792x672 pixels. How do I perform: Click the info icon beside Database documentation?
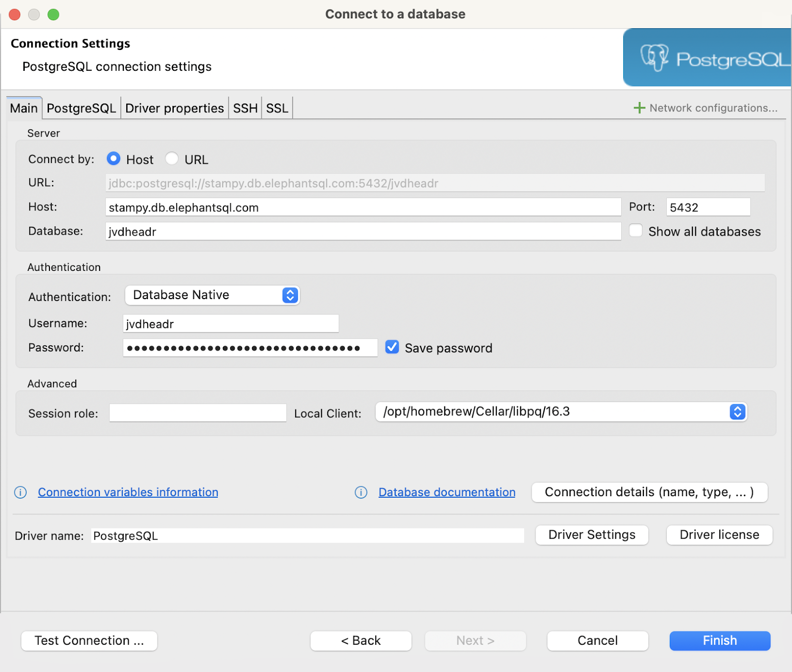(x=361, y=492)
